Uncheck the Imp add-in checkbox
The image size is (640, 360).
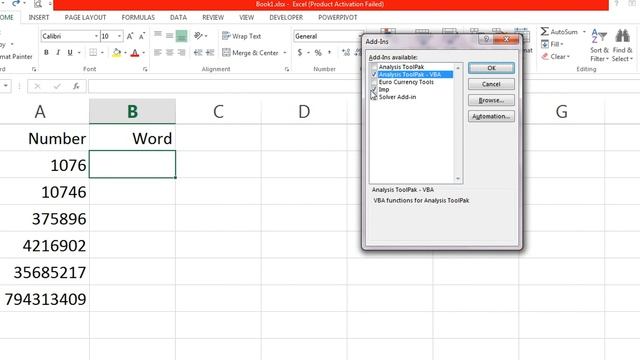[x=374, y=89]
